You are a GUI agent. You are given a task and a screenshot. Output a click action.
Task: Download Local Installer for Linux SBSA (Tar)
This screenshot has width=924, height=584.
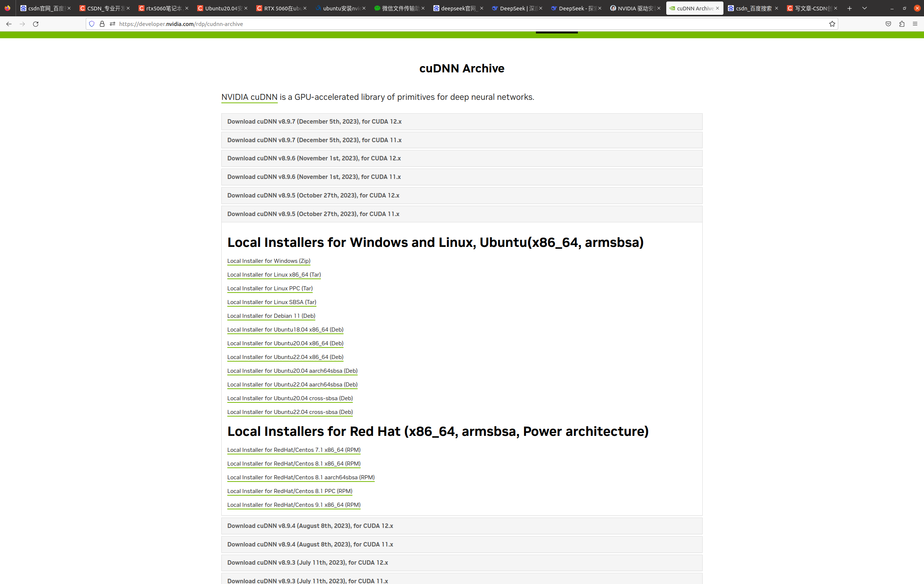[x=272, y=302]
